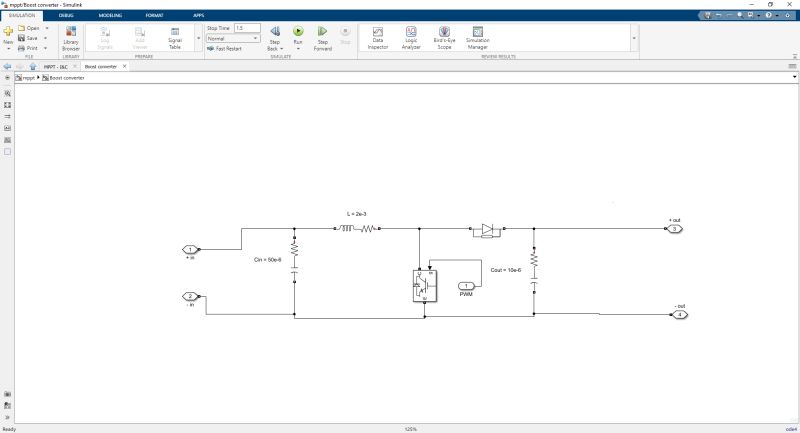This screenshot has width=800, height=433.
Task: Open the Print dropdown arrow
Action: coord(45,48)
